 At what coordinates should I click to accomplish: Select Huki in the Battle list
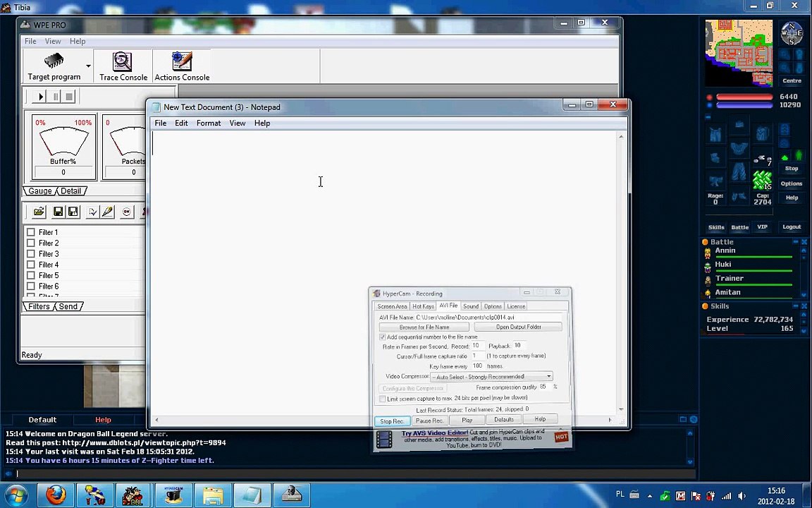tap(749, 267)
